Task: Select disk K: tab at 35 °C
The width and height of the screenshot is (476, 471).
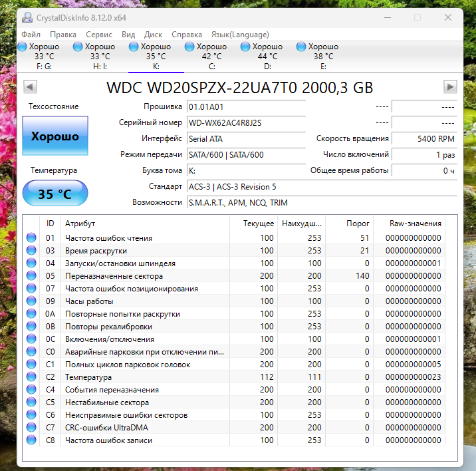Action: pyautogui.click(x=156, y=57)
